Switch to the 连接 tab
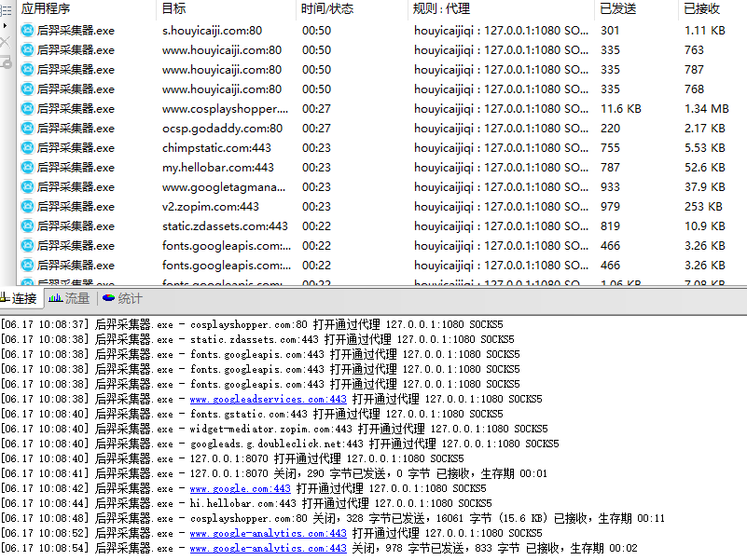The width and height of the screenshot is (747, 560). pos(19,298)
